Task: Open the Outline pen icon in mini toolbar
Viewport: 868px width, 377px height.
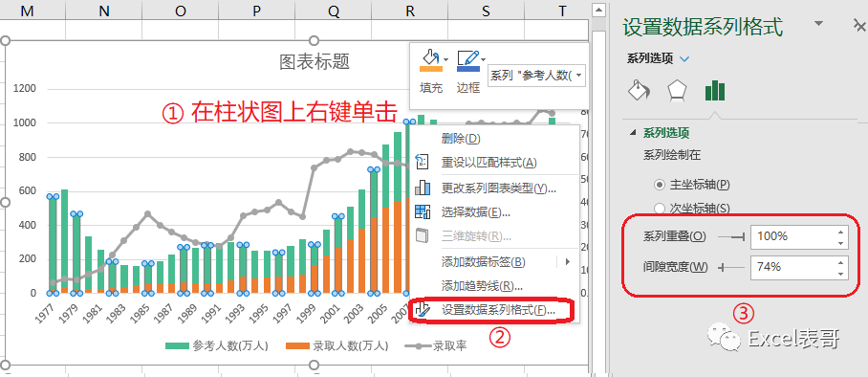Action: coord(467,60)
